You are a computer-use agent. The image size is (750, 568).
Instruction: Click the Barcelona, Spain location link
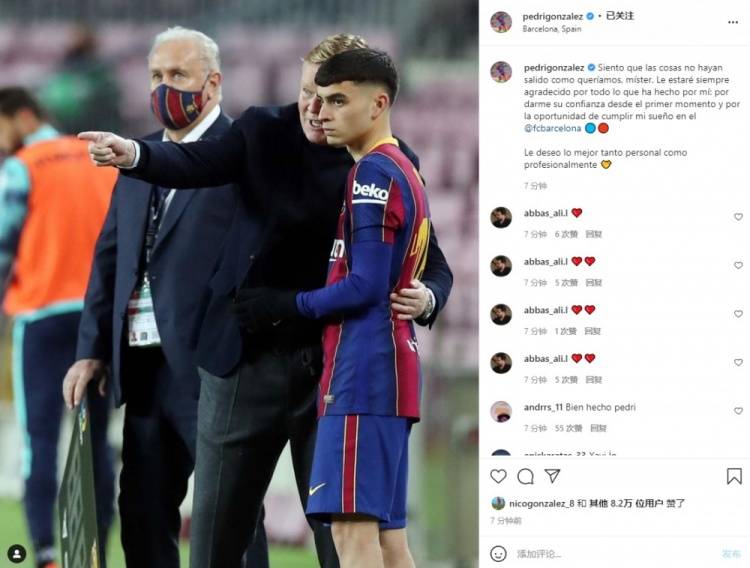pyautogui.click(x=551, y=29)
